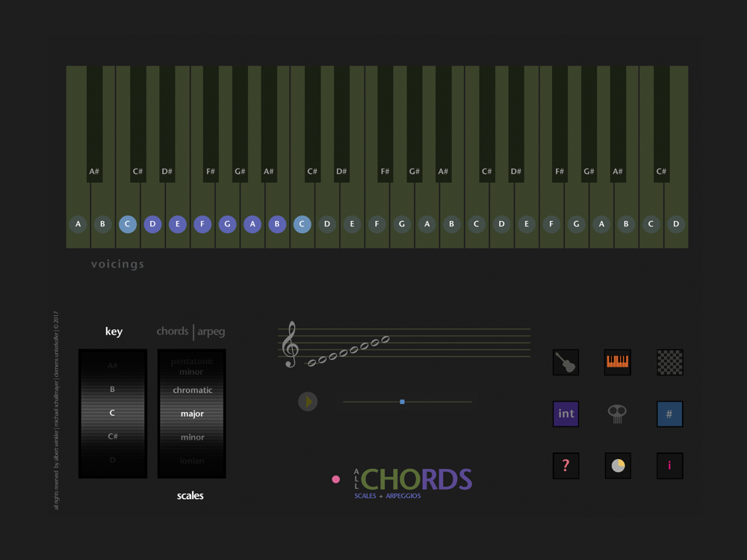The image size is (747, 560).
Task: Tap the highlighted purple B key
Action: point(277,224)
